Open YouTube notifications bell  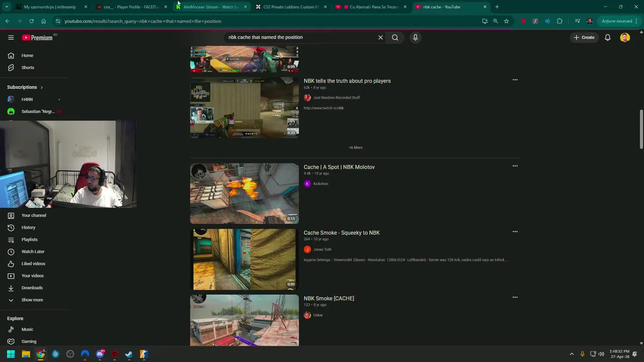pyautogui.click(x=607, y=37)
